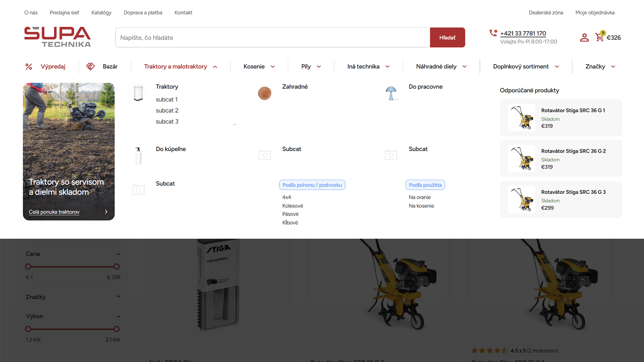Screen dimensions: 644x362
Task: Open the user account icon
Action: point(584,38)
